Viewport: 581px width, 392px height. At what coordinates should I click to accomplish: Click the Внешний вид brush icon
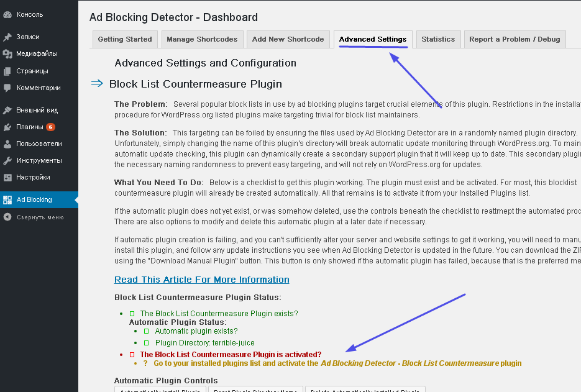(x=7, y=111)
